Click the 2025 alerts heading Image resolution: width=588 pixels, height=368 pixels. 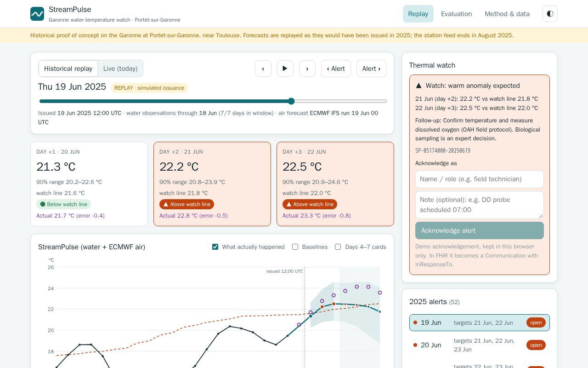click(x=435, y=302)
